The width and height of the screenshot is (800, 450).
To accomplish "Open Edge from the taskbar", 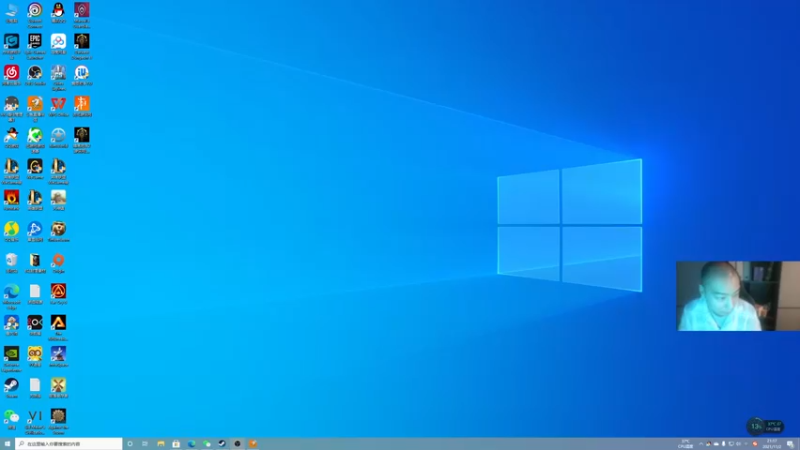I will tap(191, 444).
